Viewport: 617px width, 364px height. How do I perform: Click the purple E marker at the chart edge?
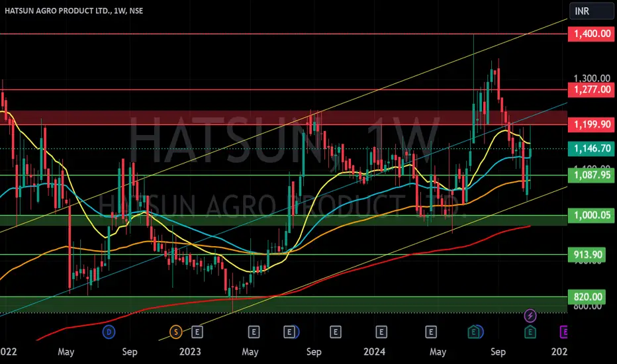click(x=563, y=332)
